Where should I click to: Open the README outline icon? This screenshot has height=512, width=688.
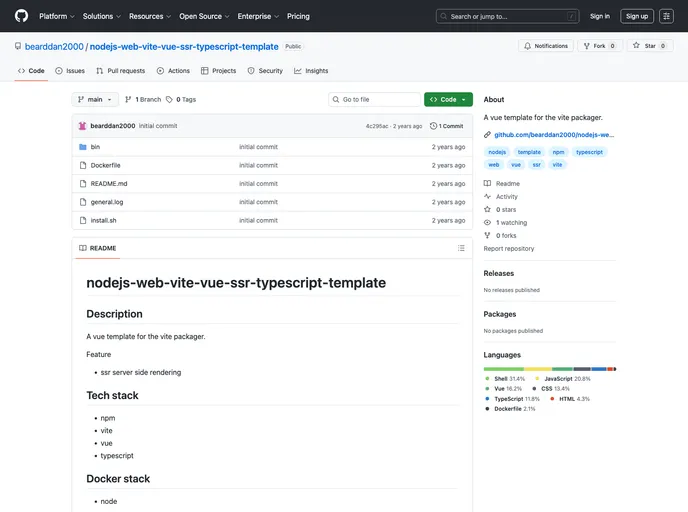coord(461,248)
